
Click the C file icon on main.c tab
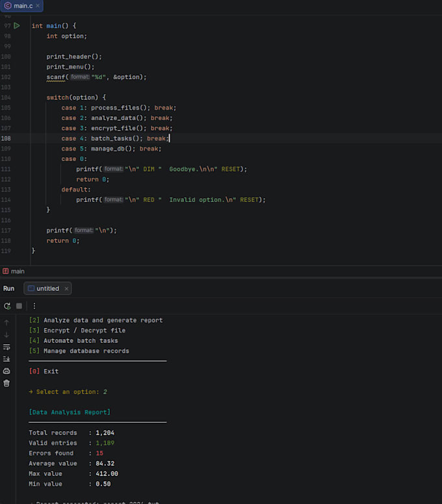[8, 6]
